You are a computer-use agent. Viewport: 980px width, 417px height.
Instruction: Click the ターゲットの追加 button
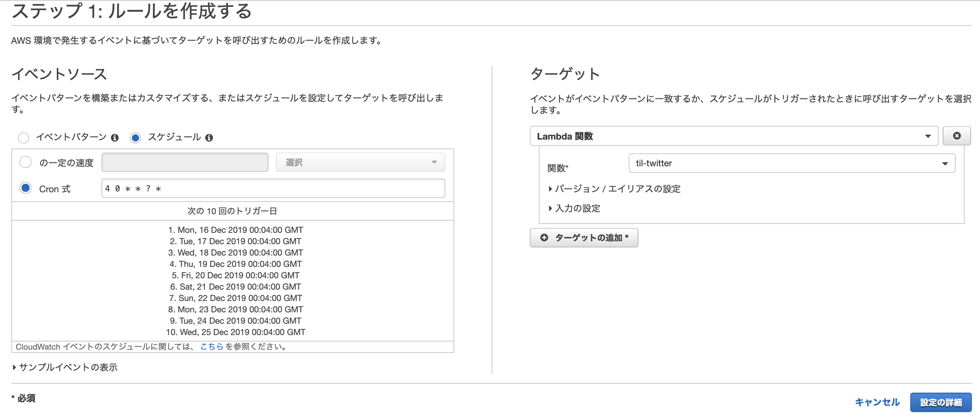point(584,238)
